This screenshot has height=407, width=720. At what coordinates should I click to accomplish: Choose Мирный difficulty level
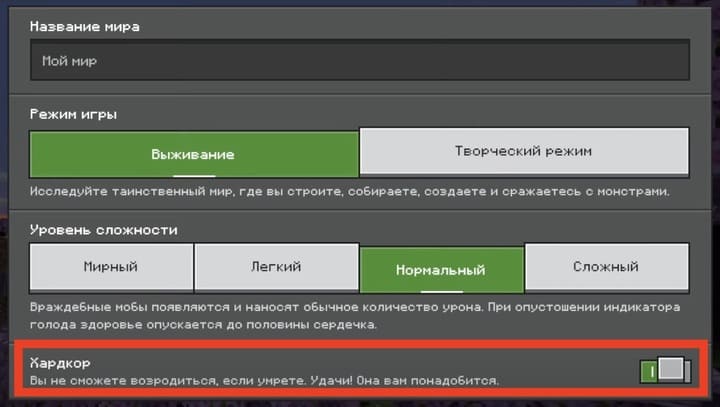coord(111,267)
